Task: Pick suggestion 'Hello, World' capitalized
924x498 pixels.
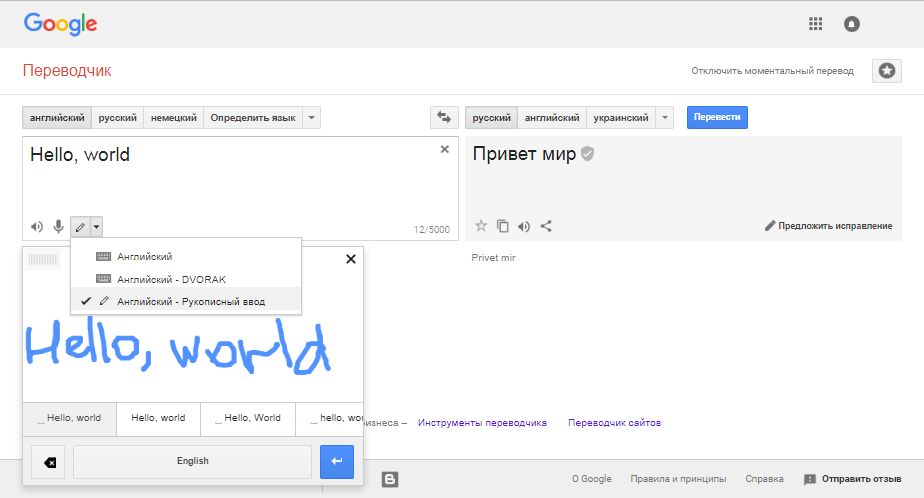Action: (248, 418)
